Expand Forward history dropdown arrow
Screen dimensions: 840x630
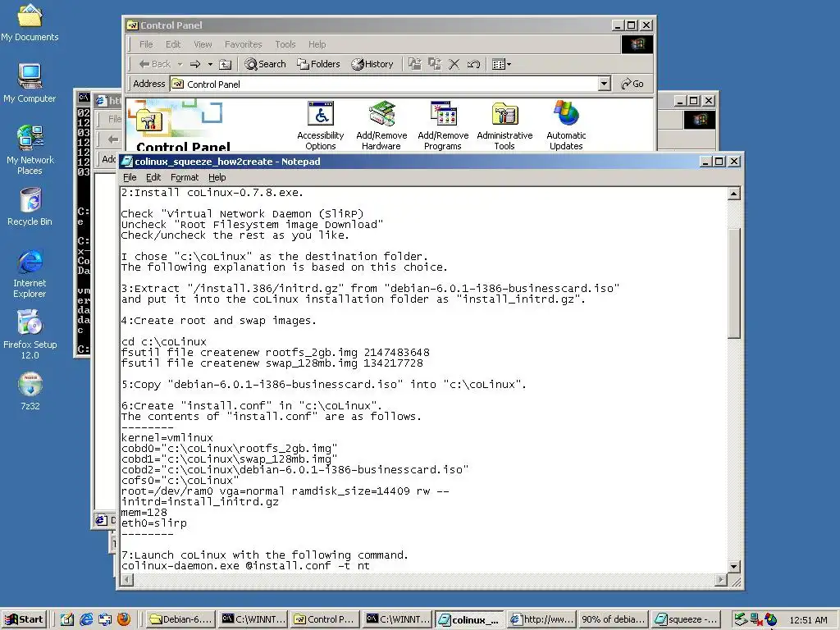tap(210, 64)
